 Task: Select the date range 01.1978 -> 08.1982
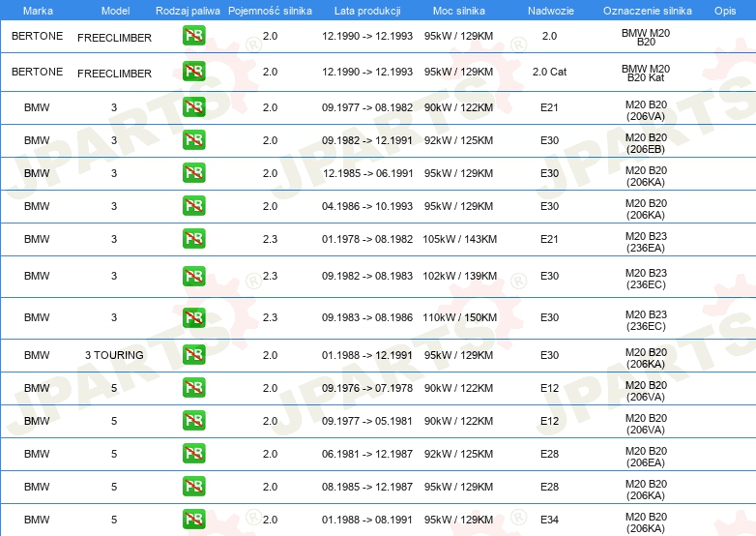click(367, 239)
